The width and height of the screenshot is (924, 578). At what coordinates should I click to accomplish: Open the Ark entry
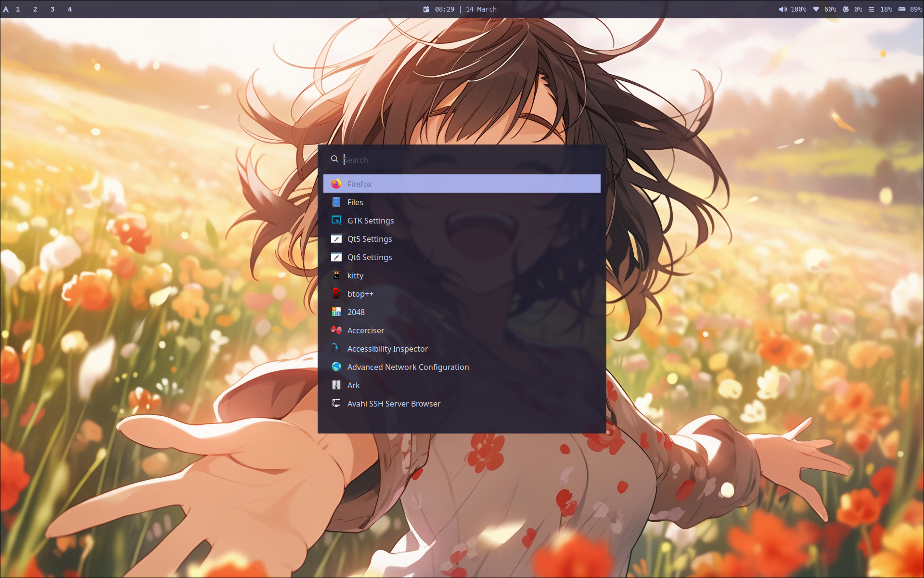pyautogui.click(x=462, y=385)
